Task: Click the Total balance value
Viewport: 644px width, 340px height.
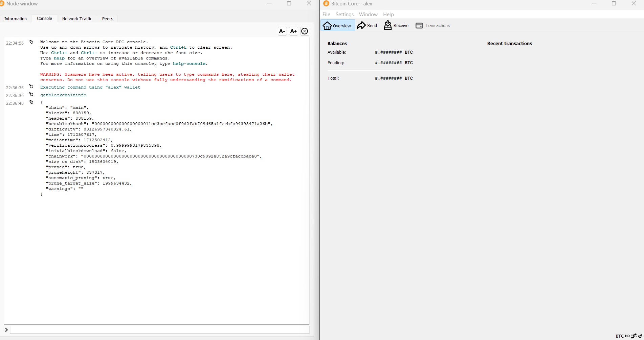Action: [x=394, y=78]
